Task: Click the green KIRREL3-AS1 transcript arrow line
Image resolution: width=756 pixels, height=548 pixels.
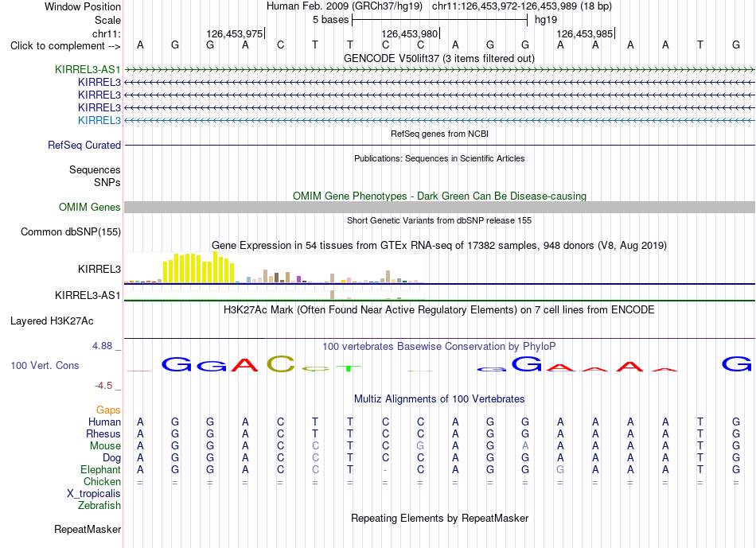Action: click(439, 70)
